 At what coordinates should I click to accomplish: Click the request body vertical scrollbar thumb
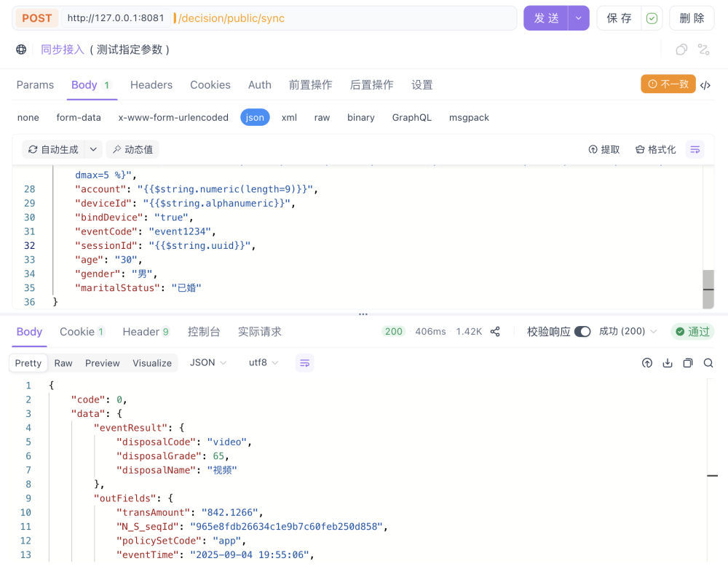708,289
